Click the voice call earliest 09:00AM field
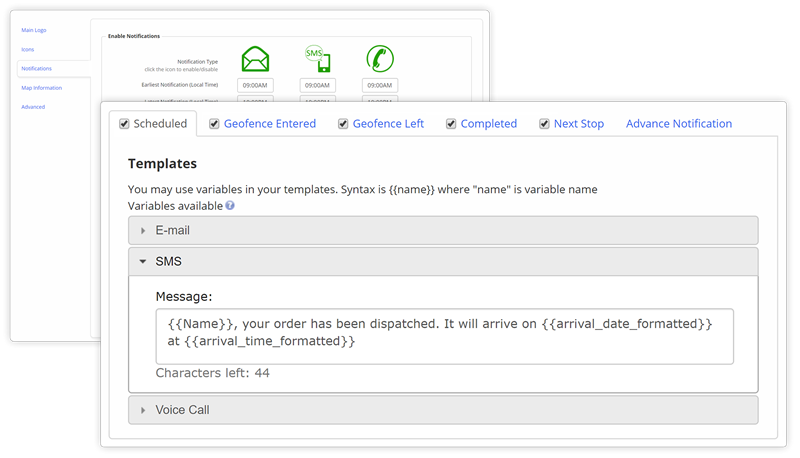This screenshot has height=458, width=800. pyautogui.click(x=379, y=86)
